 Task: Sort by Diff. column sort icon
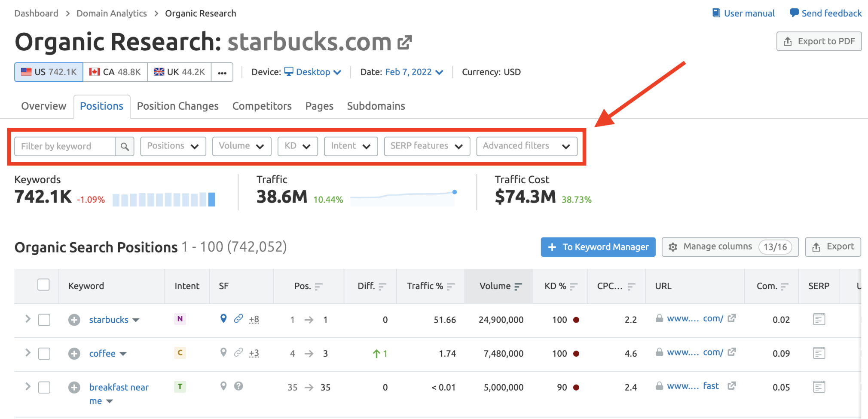click(382, 287)
